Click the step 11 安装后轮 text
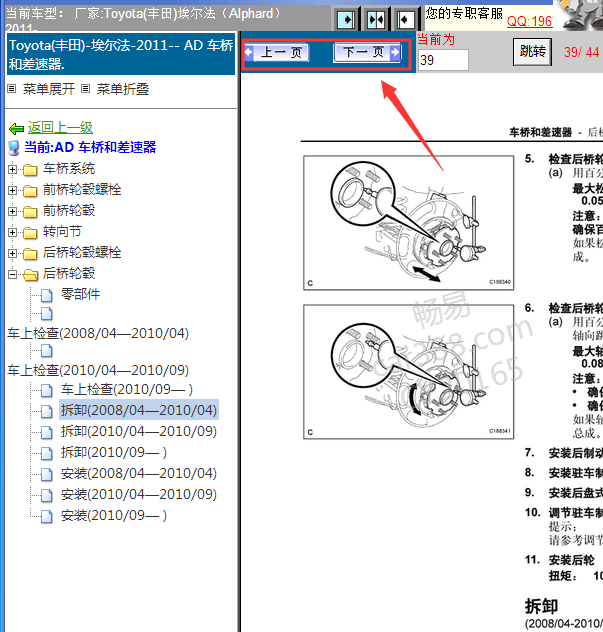 (x=572, y=560)
